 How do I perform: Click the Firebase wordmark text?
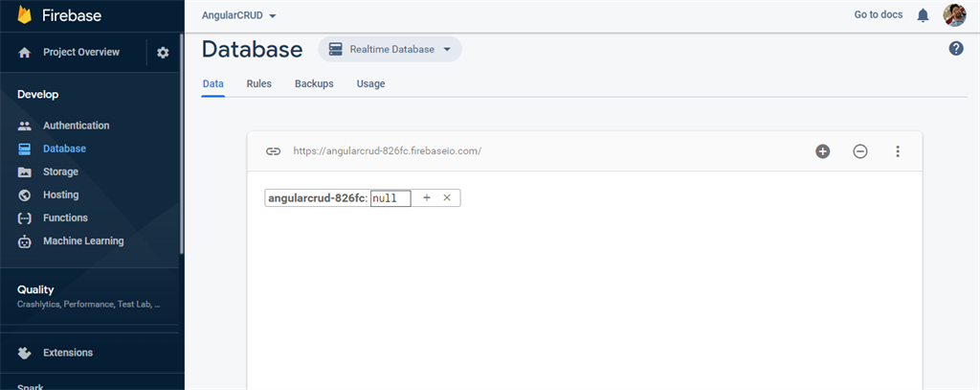[71, 15]
